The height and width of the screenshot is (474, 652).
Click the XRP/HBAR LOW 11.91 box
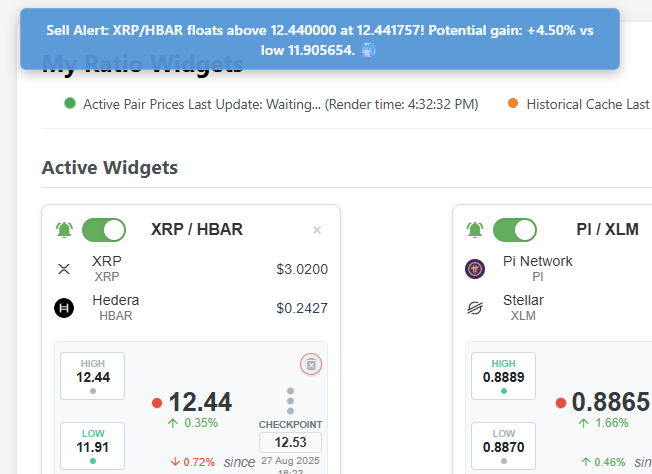point(92,446)
